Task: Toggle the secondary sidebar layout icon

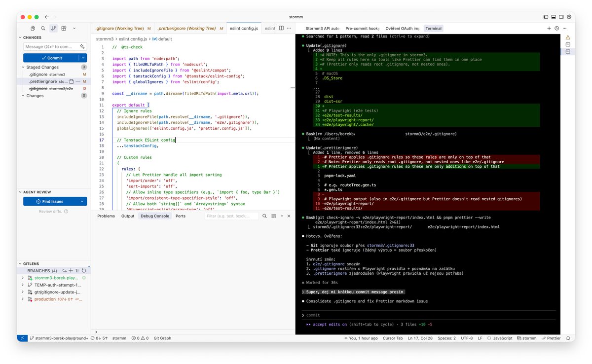Action: (561, 17)
